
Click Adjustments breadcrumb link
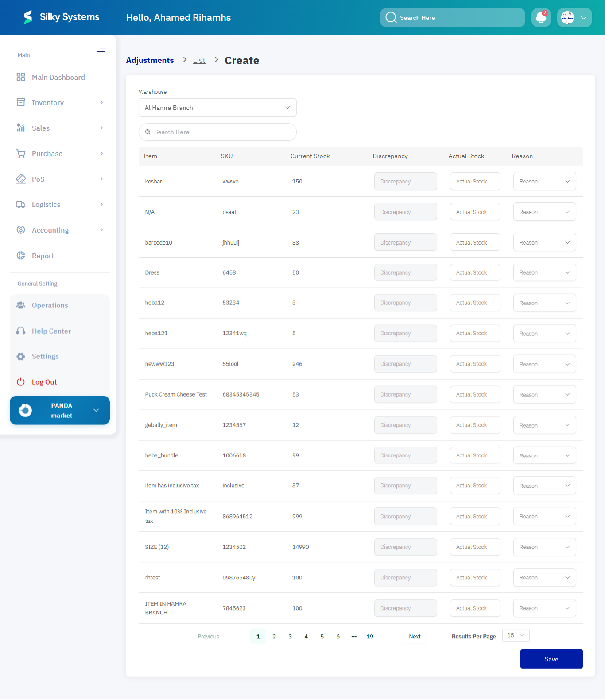(x=150, y=60)
